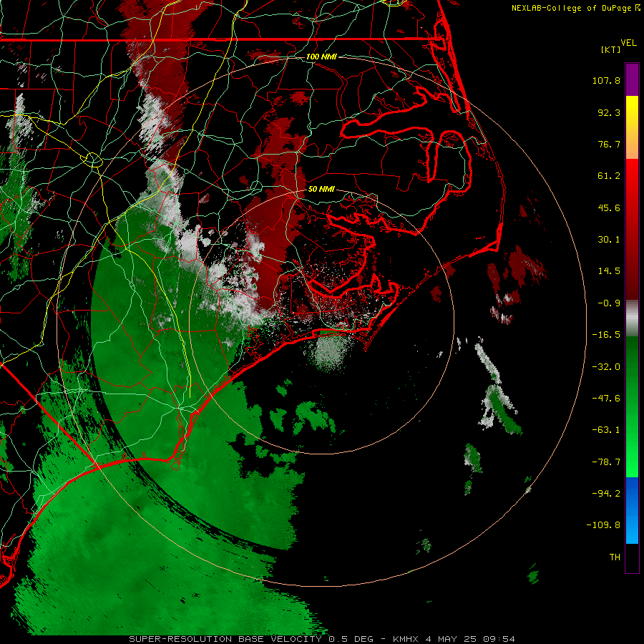This screenshot has height=644, width=644.
Task: Click the VEL legend title
Action: pyautogui.click(x=628, y=43)
